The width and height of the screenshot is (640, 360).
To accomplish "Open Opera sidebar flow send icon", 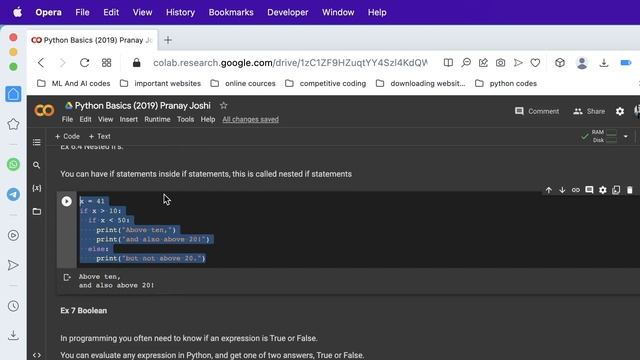I will point(13,265).
